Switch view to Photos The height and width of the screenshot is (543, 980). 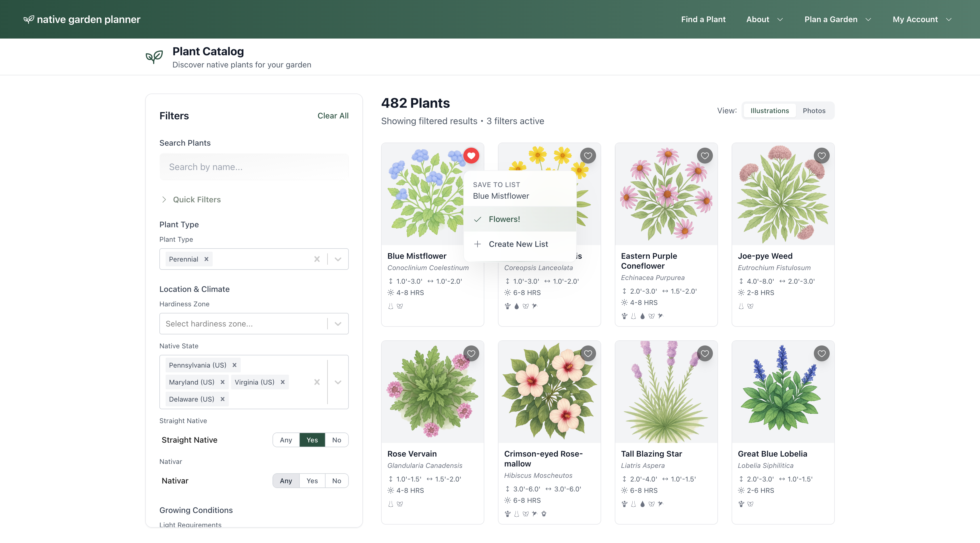tap(814, 111)
